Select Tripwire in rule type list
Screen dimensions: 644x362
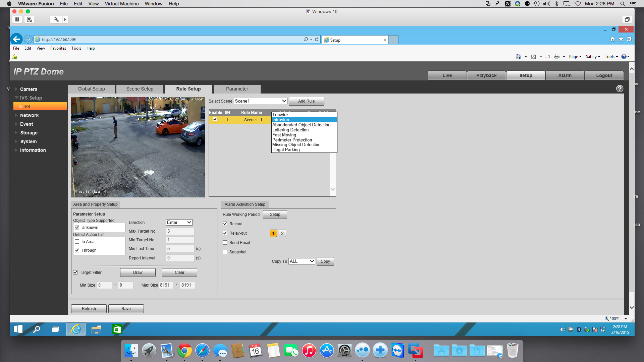click(304, 115)
